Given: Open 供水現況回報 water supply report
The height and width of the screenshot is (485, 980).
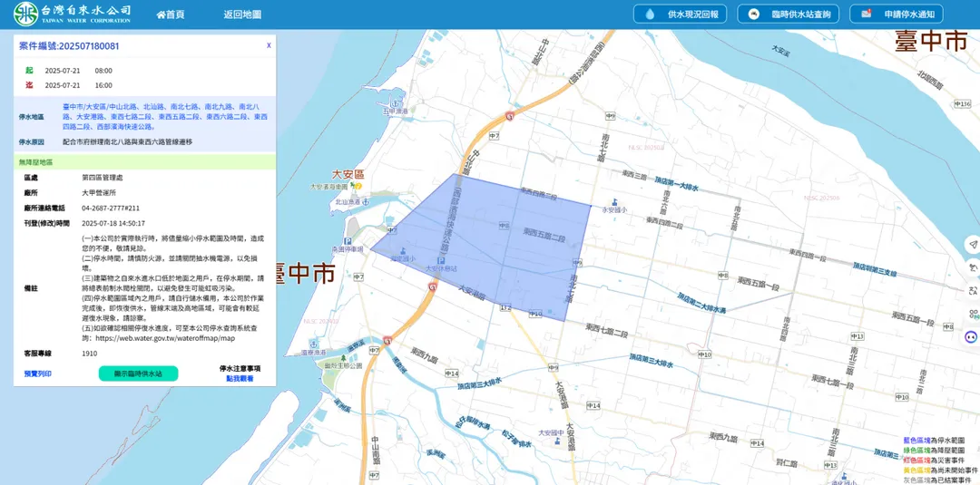Looking at the screenshot, I should [x=681, y=15].
